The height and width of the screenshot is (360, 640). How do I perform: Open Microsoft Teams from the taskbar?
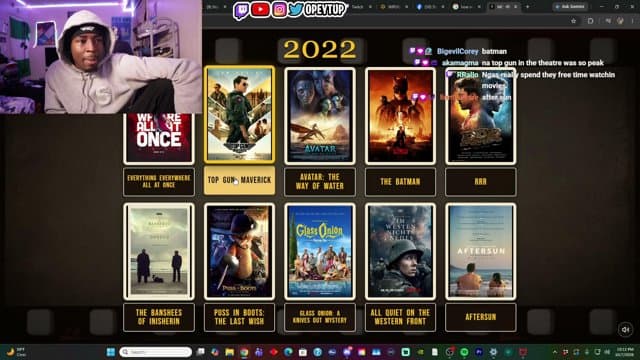point(259,352)
